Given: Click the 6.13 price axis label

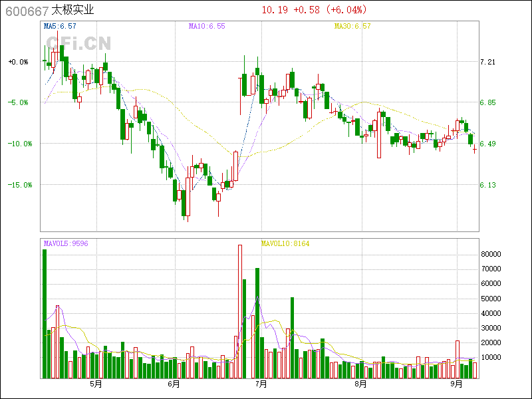Looking at the screenshot, I should coord(488,185).
